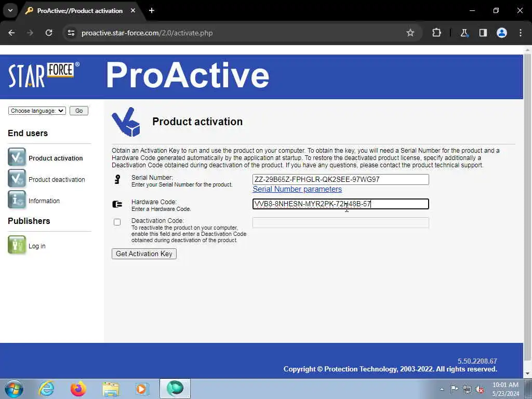Click the Information sidebar icon

coord(17,200)
